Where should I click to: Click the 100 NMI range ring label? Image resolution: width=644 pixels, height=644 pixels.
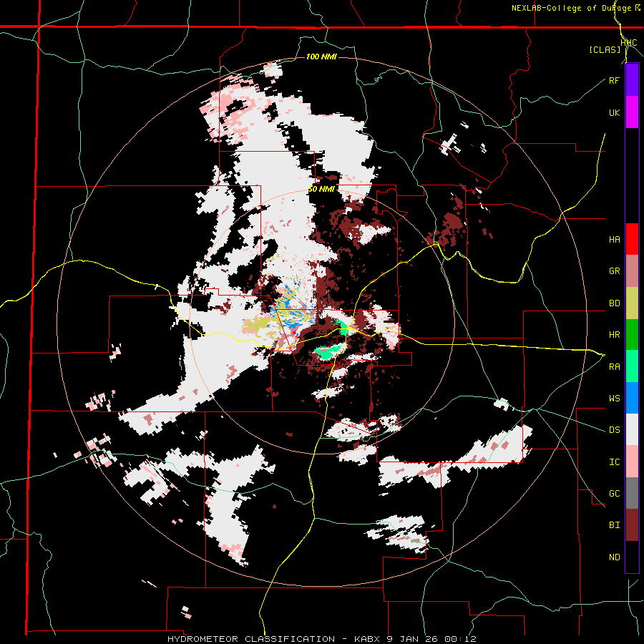click(x=321, y=57)
